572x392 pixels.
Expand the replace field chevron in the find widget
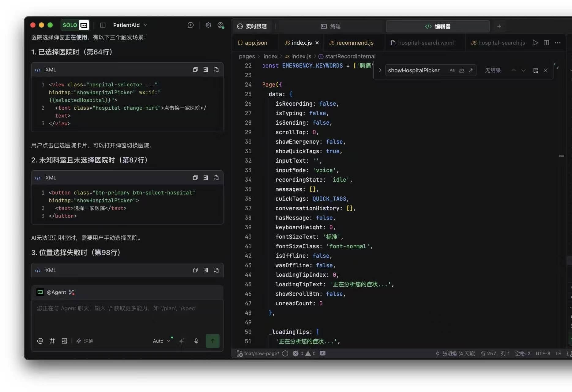click(380, 70)
